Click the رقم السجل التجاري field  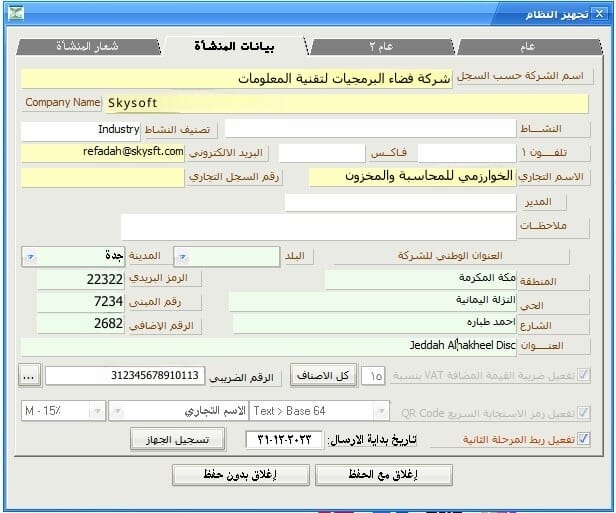point(103,177)
